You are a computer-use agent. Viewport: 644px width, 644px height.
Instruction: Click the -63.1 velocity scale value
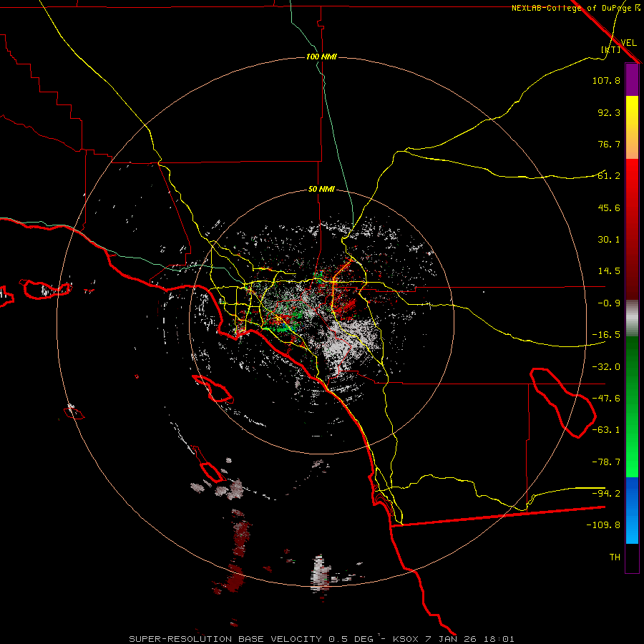[x=606, y=430]
